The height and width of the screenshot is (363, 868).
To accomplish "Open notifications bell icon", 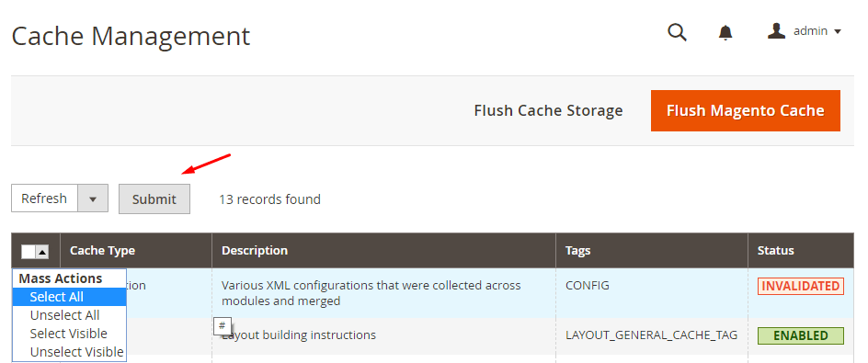I will [725, 33].
